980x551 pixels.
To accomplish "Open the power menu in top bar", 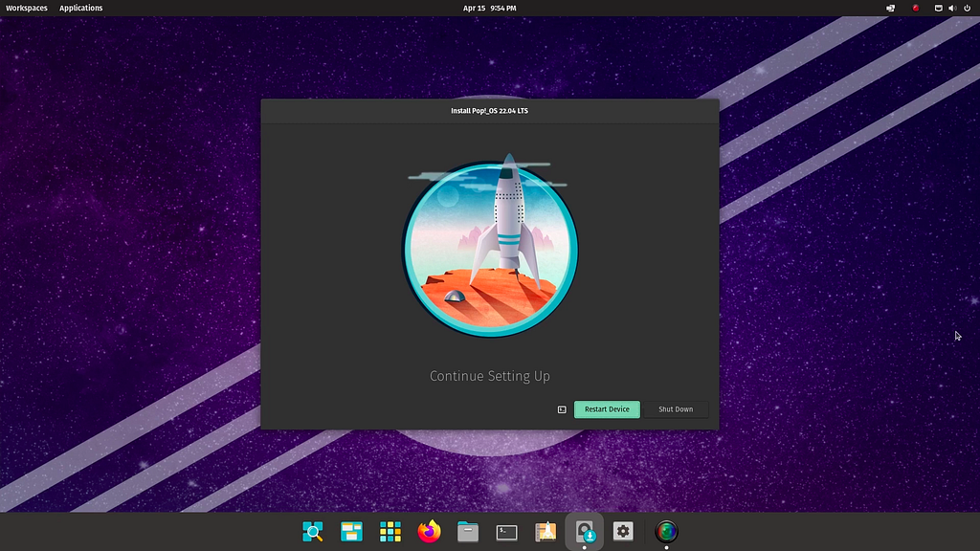I will point(967,8).
